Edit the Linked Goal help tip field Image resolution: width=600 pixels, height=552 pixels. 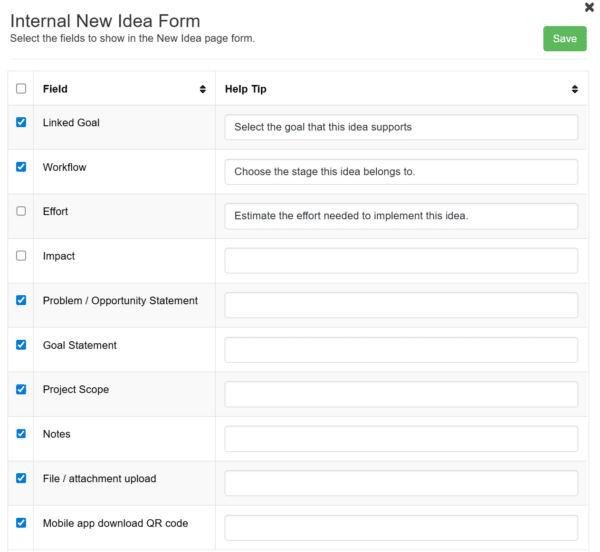(x=401, y=127)
